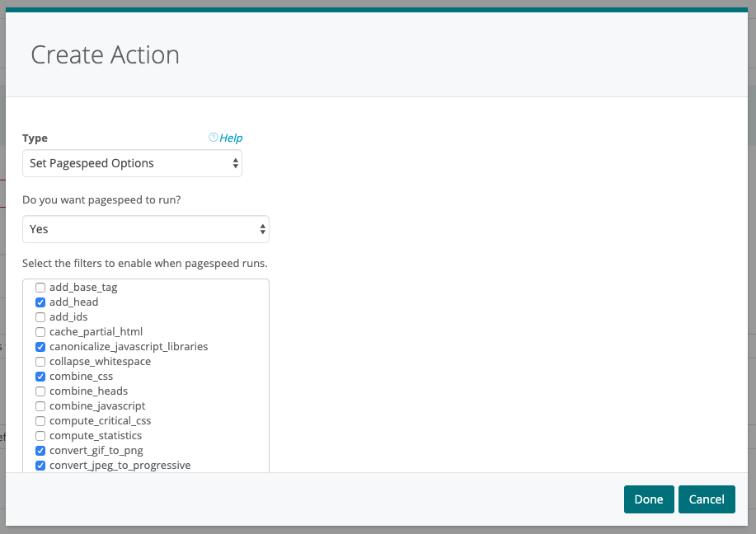Click the Cancel button

coord(707,499)
